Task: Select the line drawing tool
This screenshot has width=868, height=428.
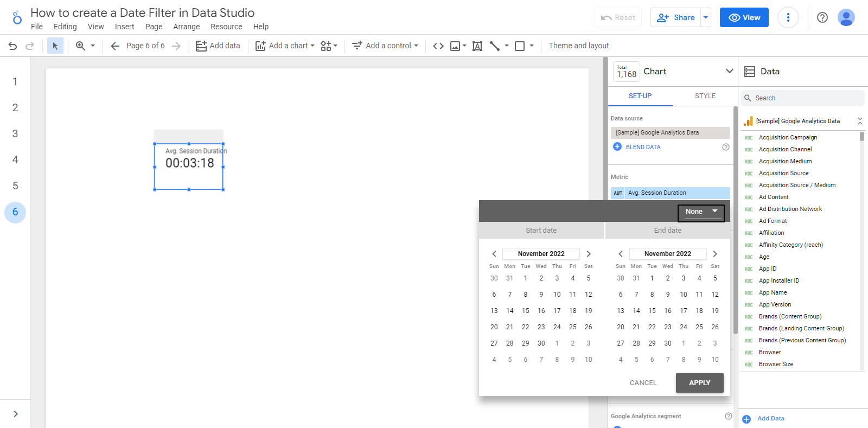Action: pyautogui.click(x=495, y=46)
